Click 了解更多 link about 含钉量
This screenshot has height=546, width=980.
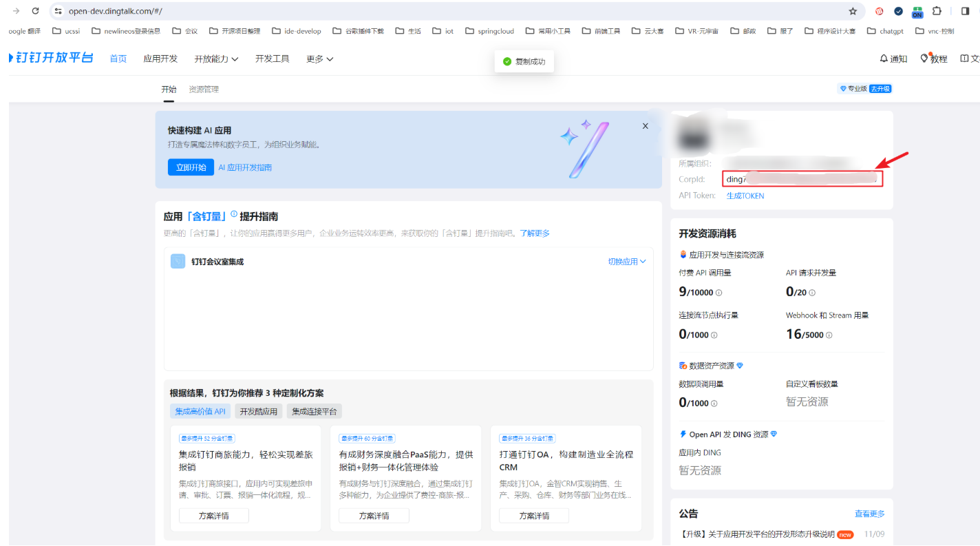pyautogui.click(x=535, y=233)
